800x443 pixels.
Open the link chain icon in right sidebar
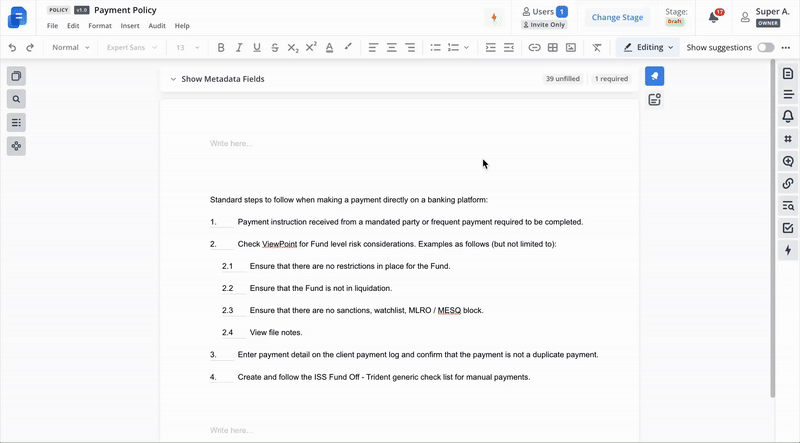(x=788, y=183)
